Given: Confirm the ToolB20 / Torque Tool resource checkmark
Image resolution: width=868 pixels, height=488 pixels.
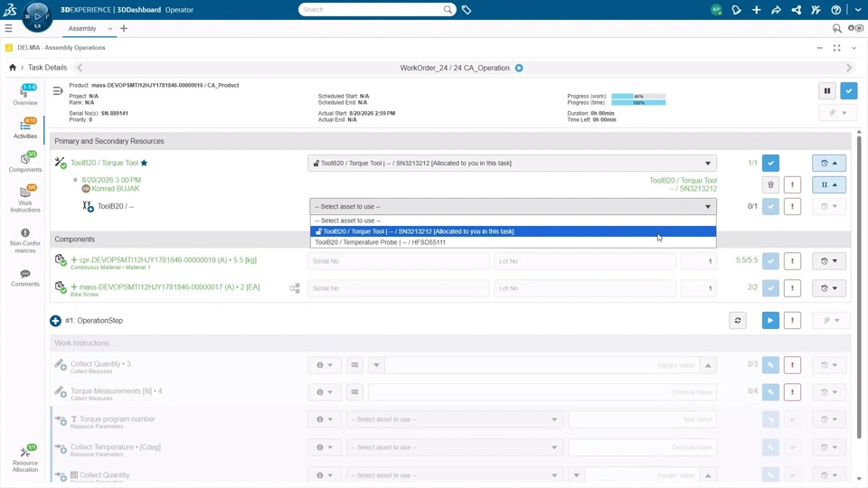Looking at the screenshot, I should tap(770, 164).
